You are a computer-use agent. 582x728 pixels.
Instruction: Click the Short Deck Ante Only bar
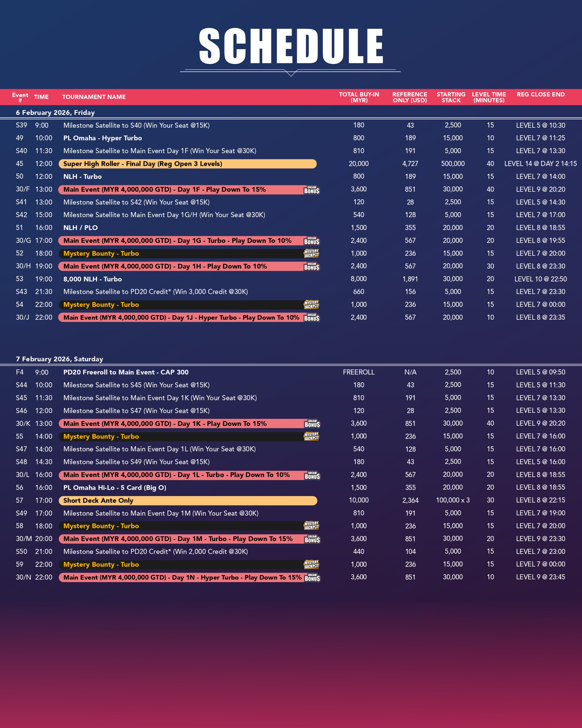point(188,501)
